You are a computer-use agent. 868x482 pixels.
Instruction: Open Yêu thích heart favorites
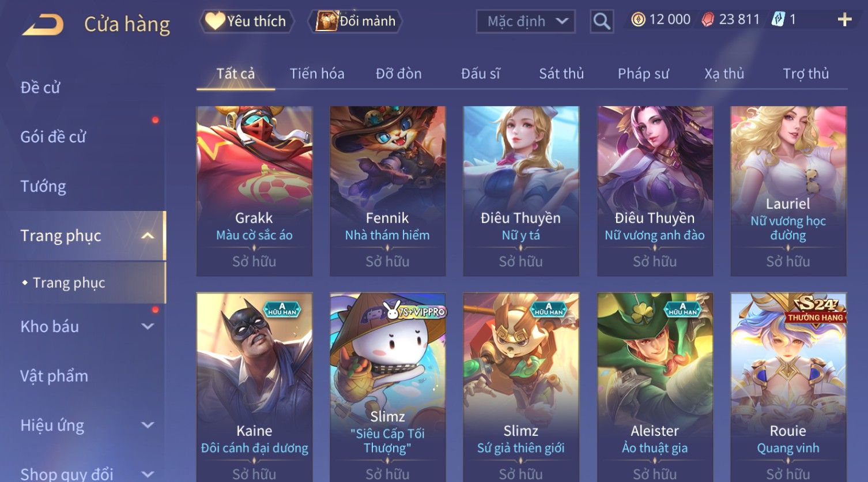point(246,21)
